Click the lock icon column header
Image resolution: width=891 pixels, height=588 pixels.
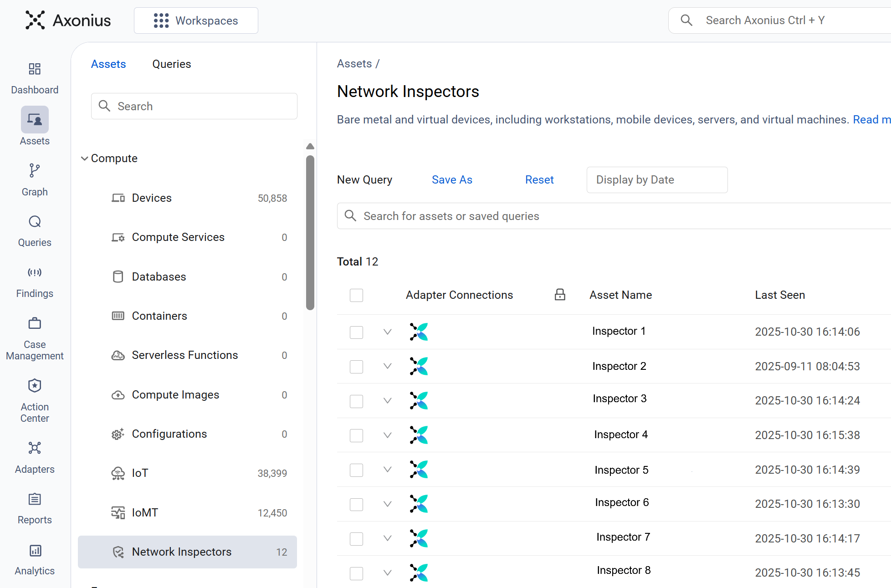click(560, 295)
